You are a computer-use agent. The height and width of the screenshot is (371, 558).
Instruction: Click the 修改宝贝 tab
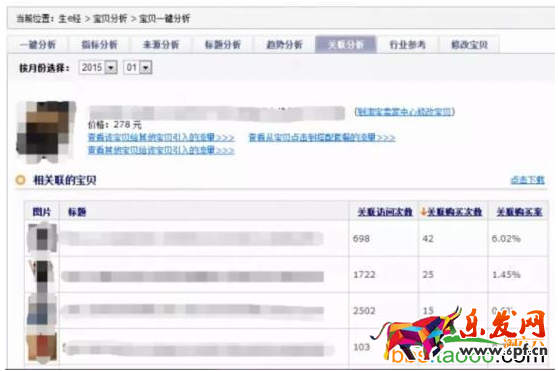469,45
